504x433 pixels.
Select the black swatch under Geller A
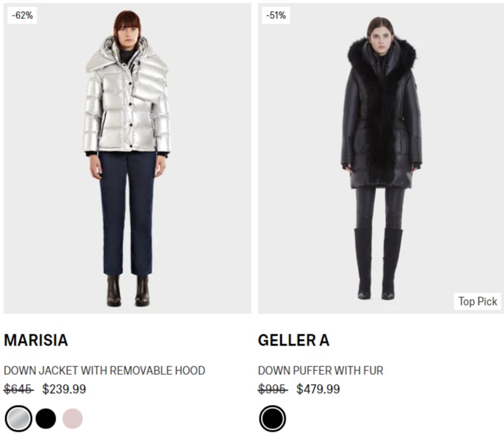click(272, 419)
